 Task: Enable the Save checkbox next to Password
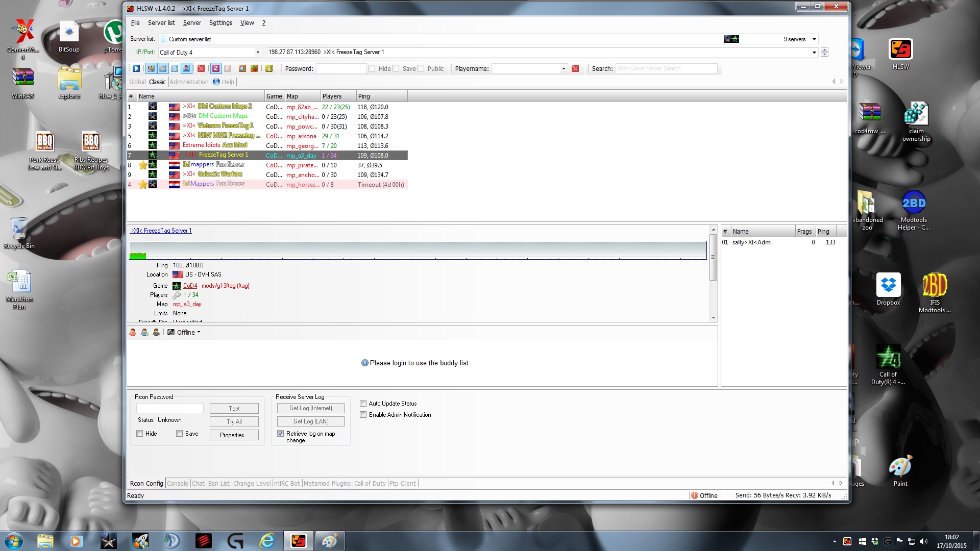(396, 68)
